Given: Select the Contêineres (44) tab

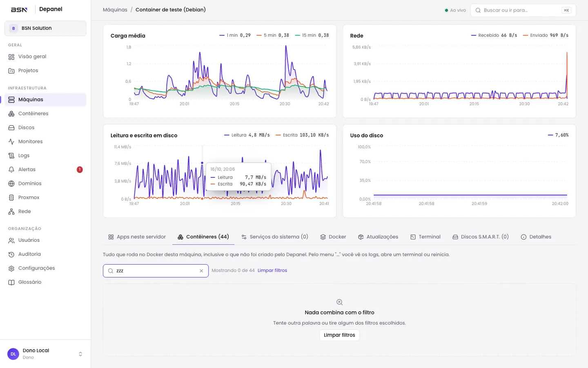Looking at the screenshot, I should 203,237.
